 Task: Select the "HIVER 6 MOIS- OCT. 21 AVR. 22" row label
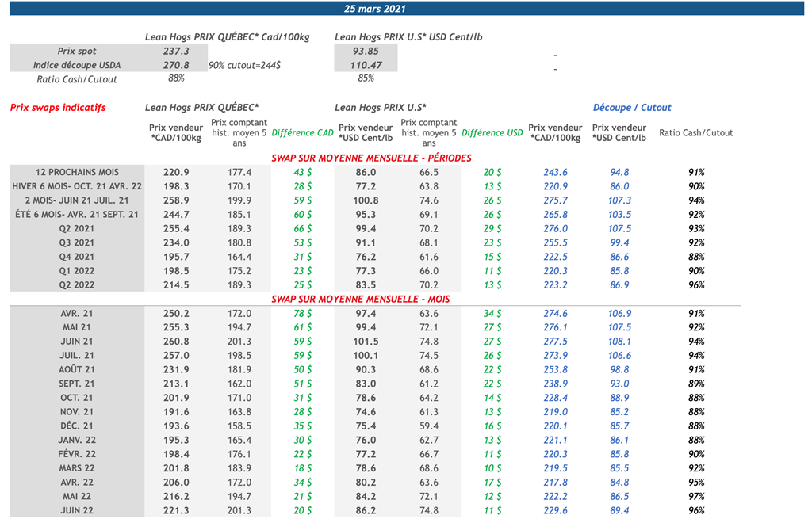77,186
